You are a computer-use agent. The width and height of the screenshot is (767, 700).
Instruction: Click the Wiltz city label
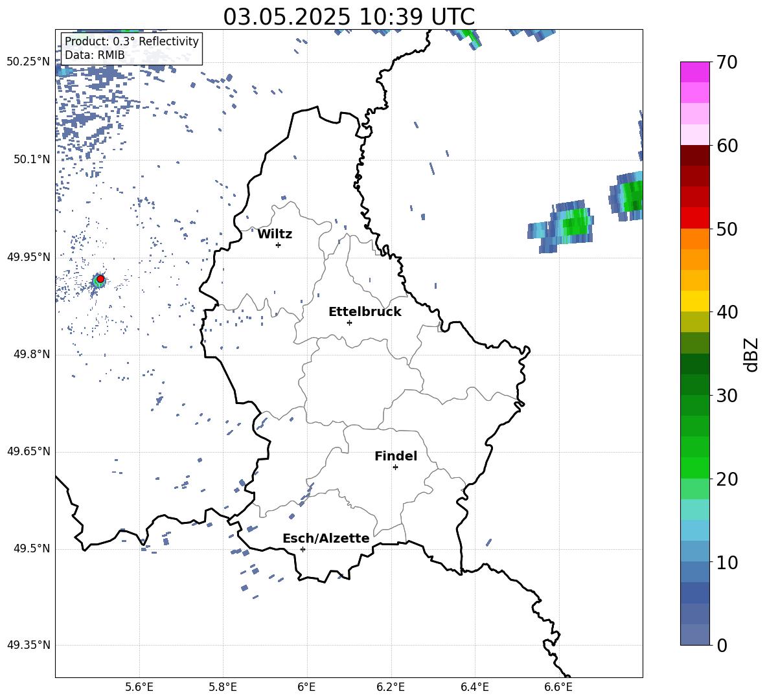tap(275, 234)
